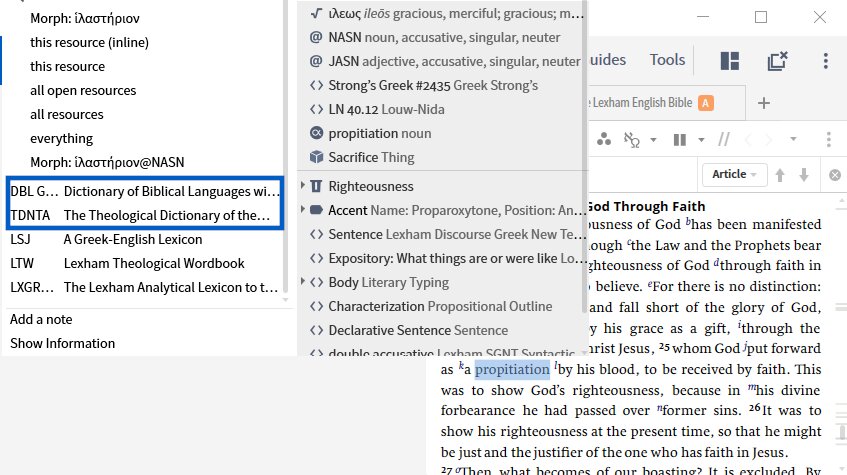Add a new tab with plus
847x475 pixels.
[x=764, y=103]
